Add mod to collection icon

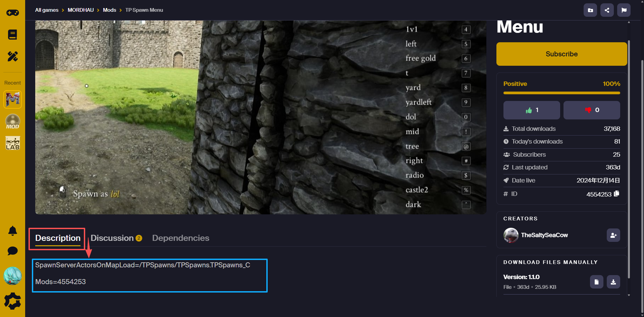(x=590, y=10)
